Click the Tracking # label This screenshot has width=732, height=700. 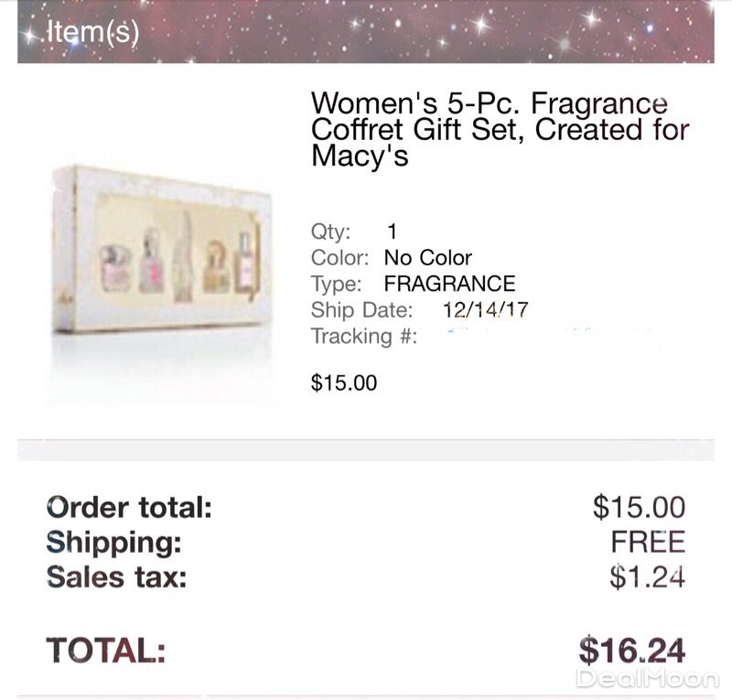[364, 336]
